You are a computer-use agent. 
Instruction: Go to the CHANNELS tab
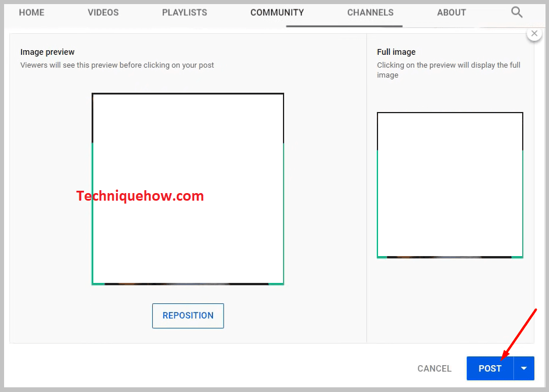(x=370, y=13)
